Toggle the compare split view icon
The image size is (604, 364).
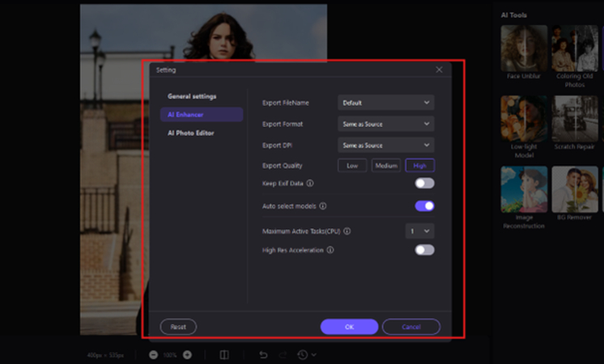point(224,355)
